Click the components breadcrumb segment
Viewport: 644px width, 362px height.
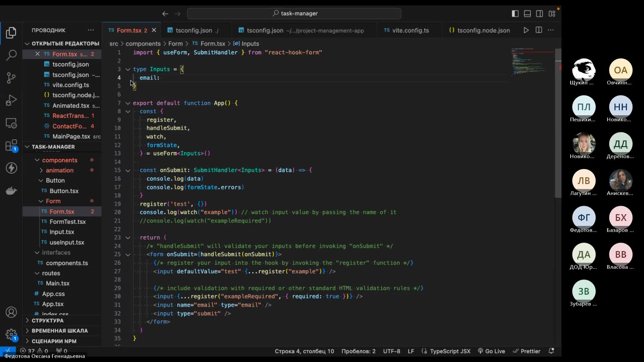pyautogui.click(x=143, y=44)
